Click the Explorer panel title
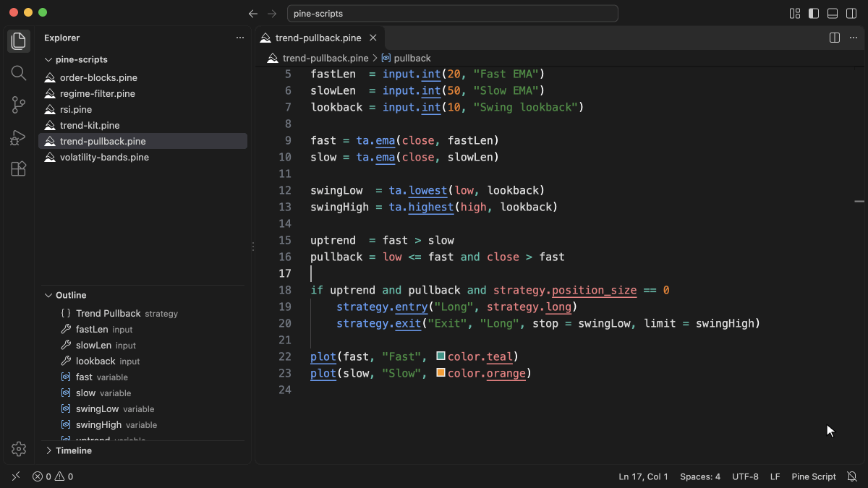The image size is (868, 488). [x=62, y=38]
